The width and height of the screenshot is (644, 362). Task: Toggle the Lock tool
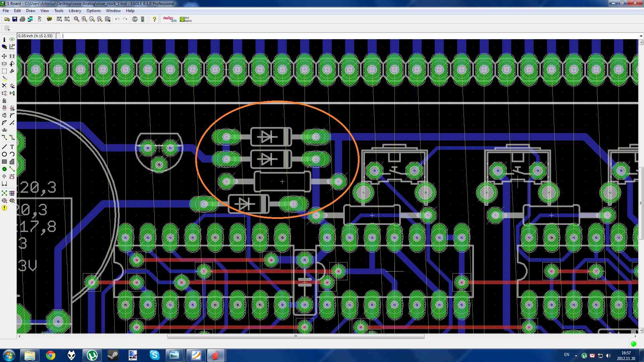4,101
